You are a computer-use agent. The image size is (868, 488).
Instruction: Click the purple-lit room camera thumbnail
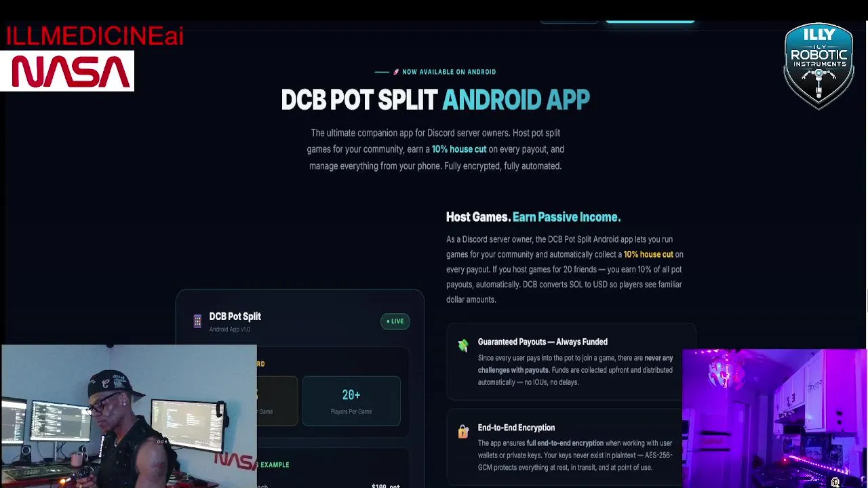coord(774,418)
